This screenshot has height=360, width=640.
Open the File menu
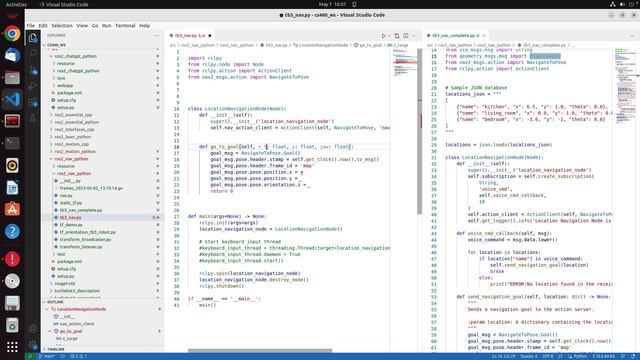31,25
